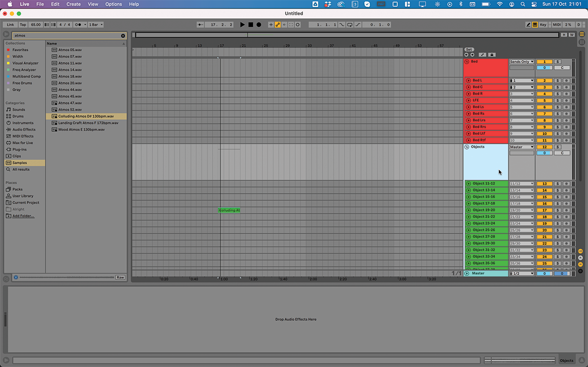
Task: Open the Options menu
Action: 113,4
